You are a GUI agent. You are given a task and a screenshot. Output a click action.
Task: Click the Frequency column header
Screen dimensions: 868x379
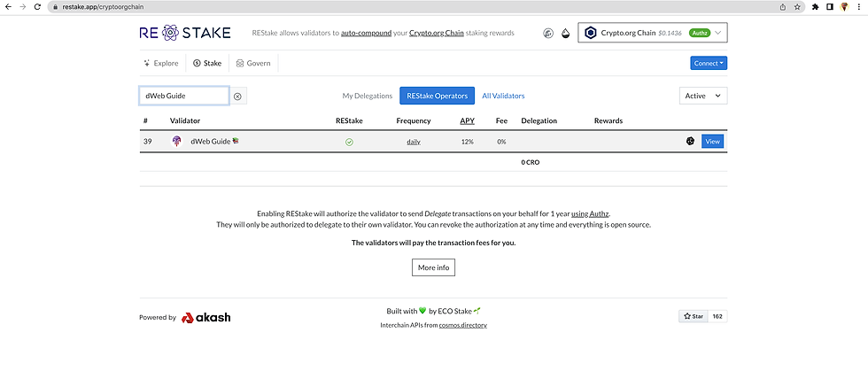(x=414, y=120)
